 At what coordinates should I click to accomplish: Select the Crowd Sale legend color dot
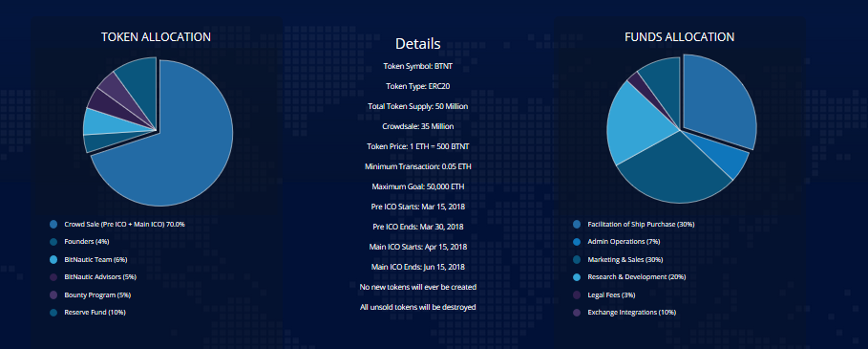click(53, 225)
